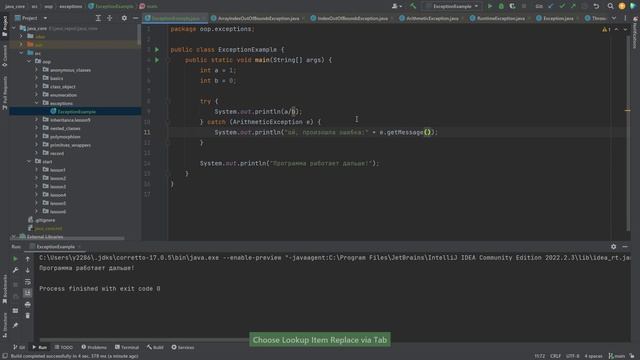Click Up the Stack Trace arrow
Image resolution: width=640 pixels, height=360 pixels.
tap(28, 259)
